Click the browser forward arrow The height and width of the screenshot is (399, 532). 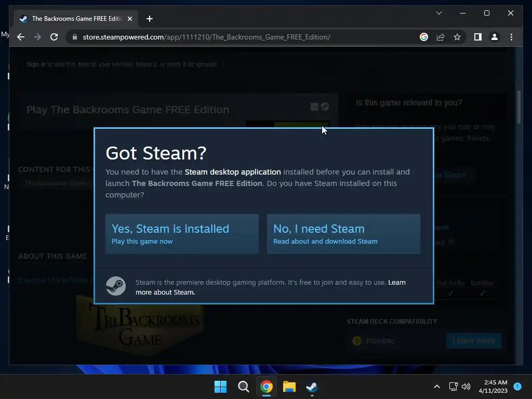37,37
